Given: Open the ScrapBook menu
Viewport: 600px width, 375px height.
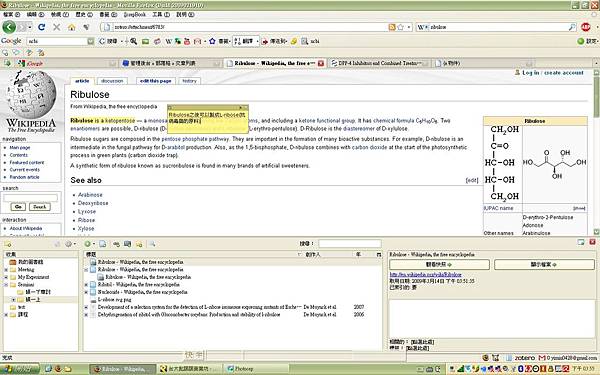Looking at the screenshot, I should coord(134,15).
